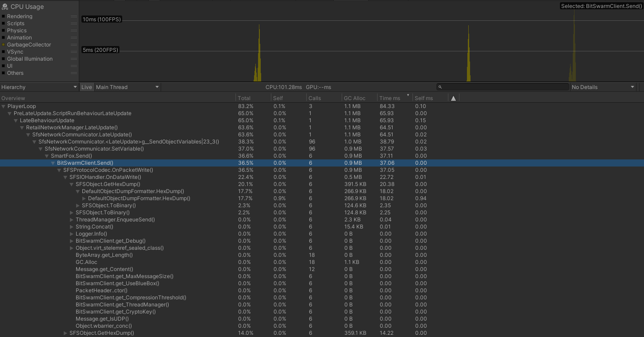Open the No Details dropdown
The height and width of the screenshot is (337, 644).
tap(603, 87)
